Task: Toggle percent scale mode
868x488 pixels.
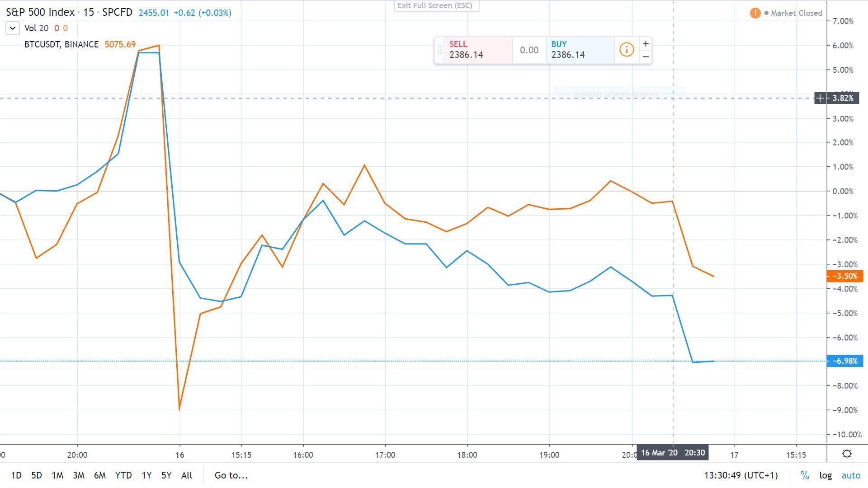Action: [x=805, y=475]
